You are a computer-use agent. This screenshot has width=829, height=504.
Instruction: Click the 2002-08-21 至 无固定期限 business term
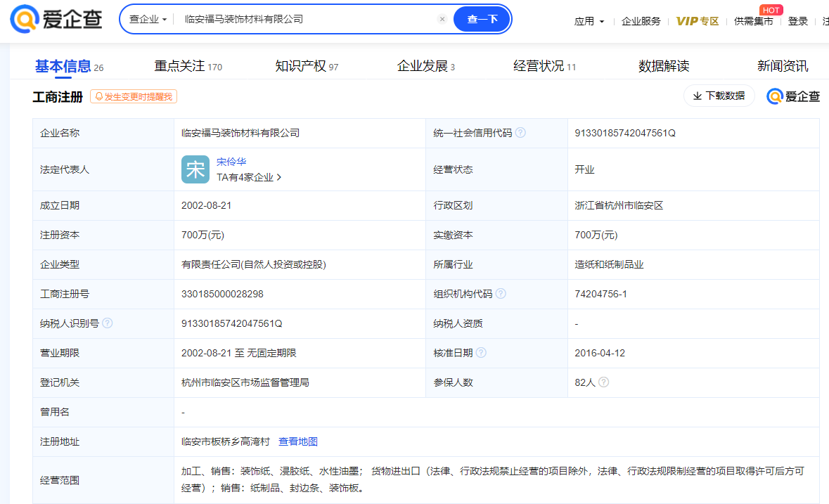pos(238,353)
